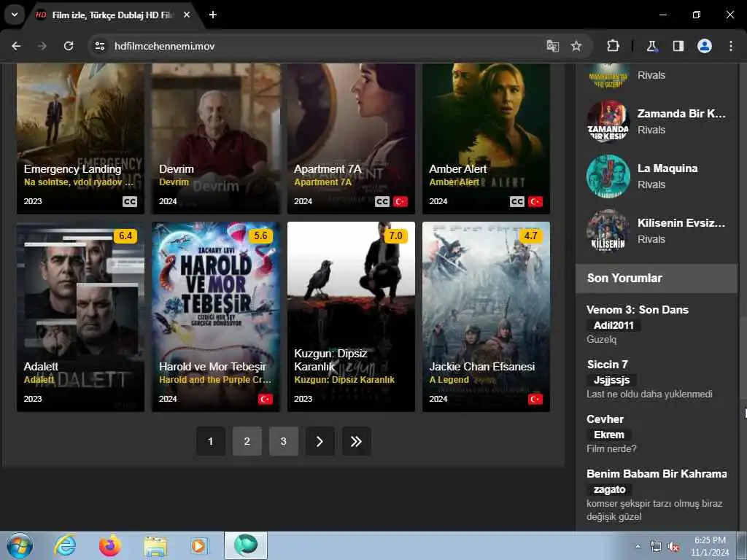Go to pagination page 3
This screenshot has height=560, width=747.
pyautogui.click(x=284, y=441)
